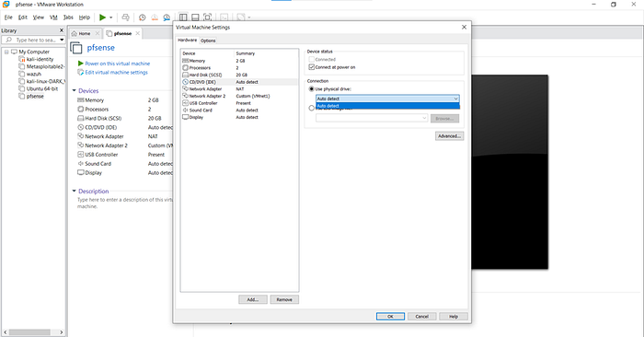Screen dimensions: 644x337
Task: Open the File menu
Action: coord(8,17)
